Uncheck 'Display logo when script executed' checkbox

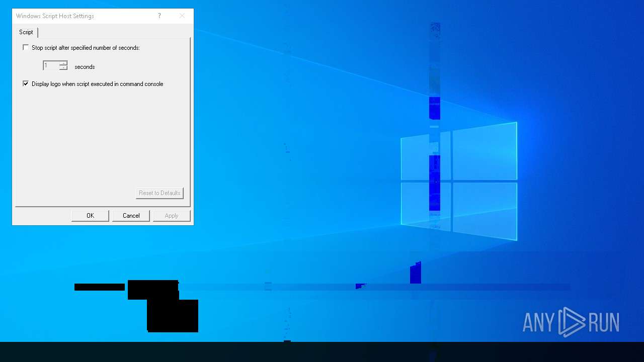pyautogui.click(x=26, y=84)
